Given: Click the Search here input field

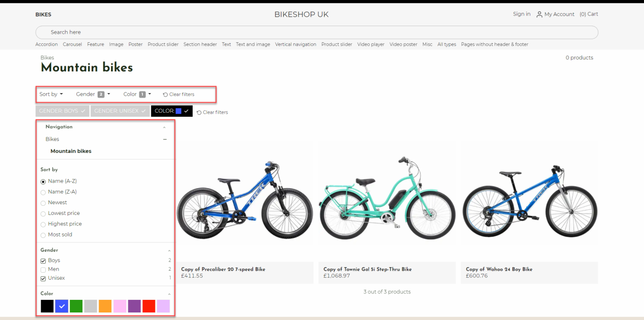Looking at the screenshot, I should (x=316, y=32).
